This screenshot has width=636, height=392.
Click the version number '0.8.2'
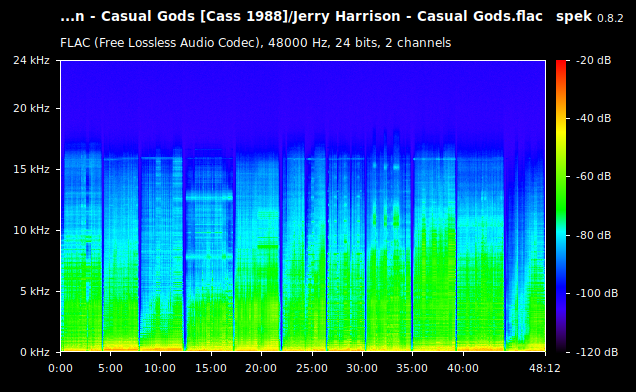point(610,18)
